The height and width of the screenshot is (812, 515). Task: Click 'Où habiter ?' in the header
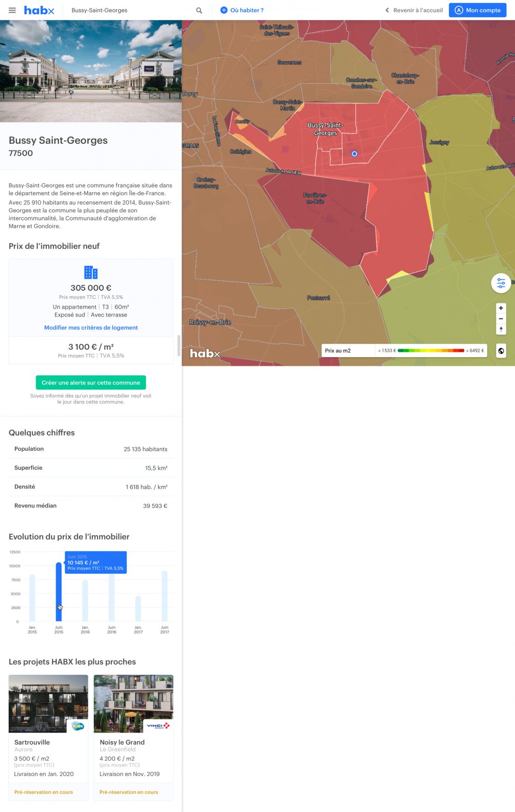point(242,10)
